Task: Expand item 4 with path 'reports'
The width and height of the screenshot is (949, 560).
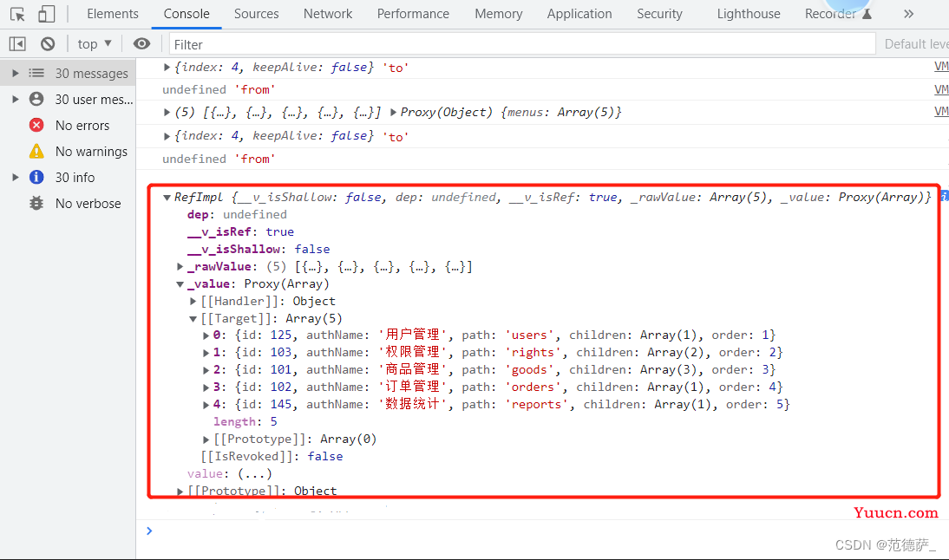Action: (206, 405)
